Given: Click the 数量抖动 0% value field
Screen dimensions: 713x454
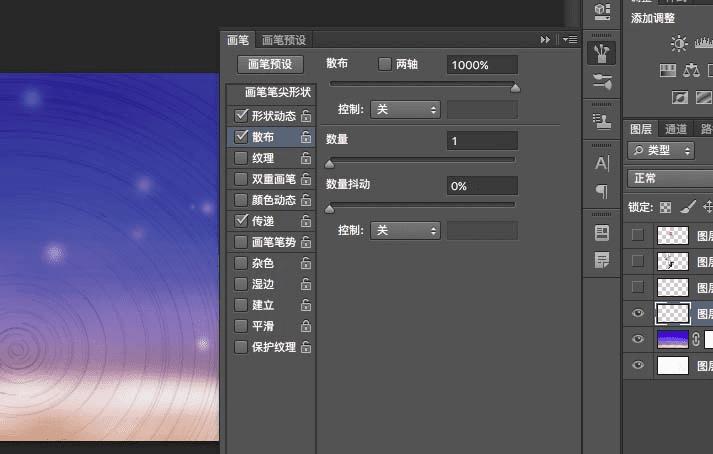Looking at the screenshot, I should coord(482,186).
